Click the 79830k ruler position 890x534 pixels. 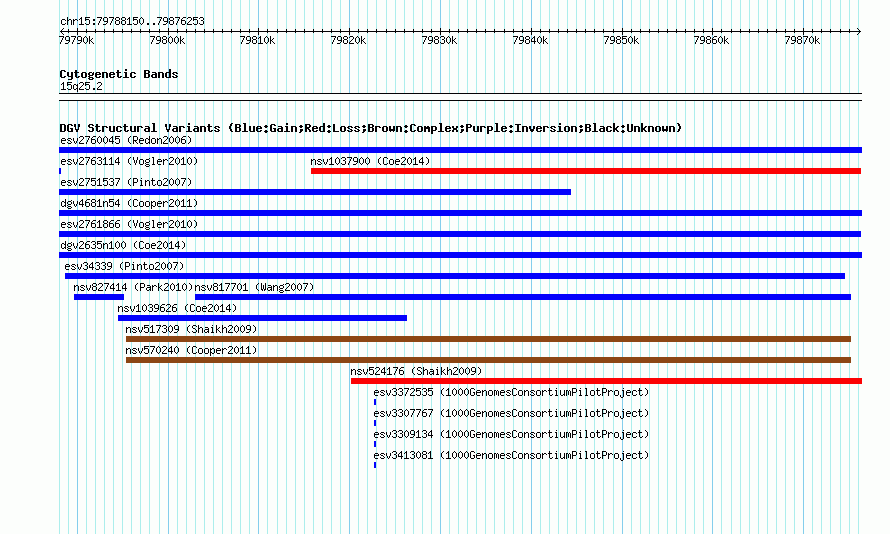[x=439, y=40]
